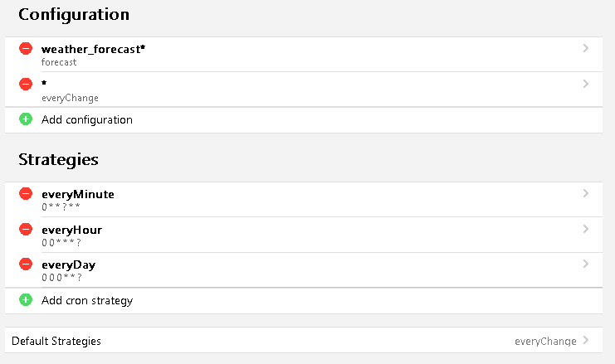Open everyHour strategy details chevron
This screenshot has width=615, height=364.
pyautogui.click(x=586, y=229)
